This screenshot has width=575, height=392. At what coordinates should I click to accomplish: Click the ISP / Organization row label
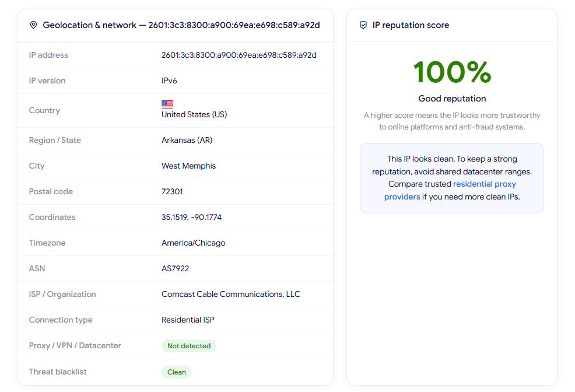click(62, 294)
